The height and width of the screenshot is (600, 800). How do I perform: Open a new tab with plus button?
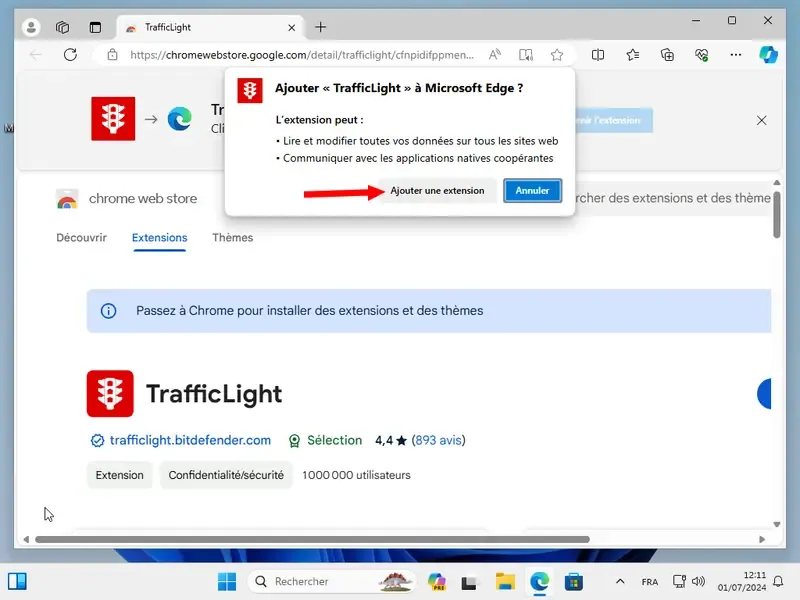pos(320,27)
